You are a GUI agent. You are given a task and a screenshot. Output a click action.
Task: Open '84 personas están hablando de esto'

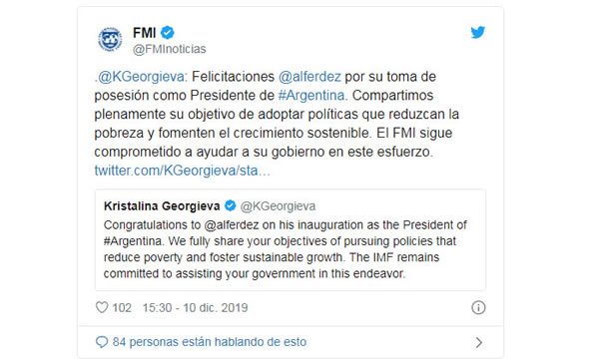click(x=210, y=342)
